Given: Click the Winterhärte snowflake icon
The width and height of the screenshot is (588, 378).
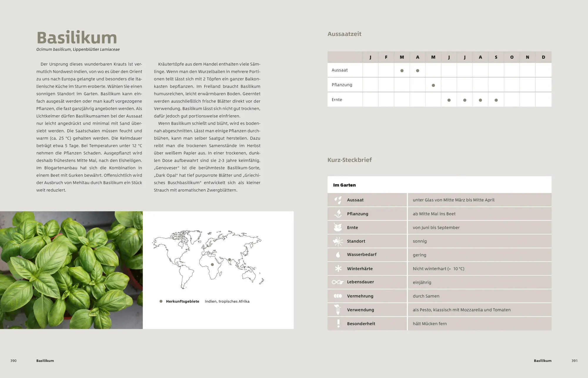Looking at the screenshot, I should tap(338, 268).
